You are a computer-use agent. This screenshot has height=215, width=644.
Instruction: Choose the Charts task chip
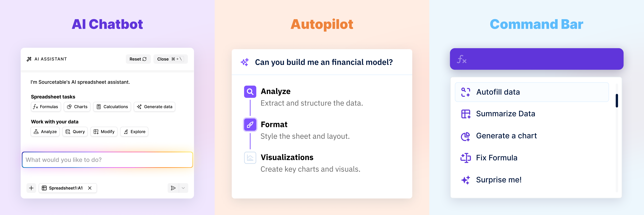[77, 107]
